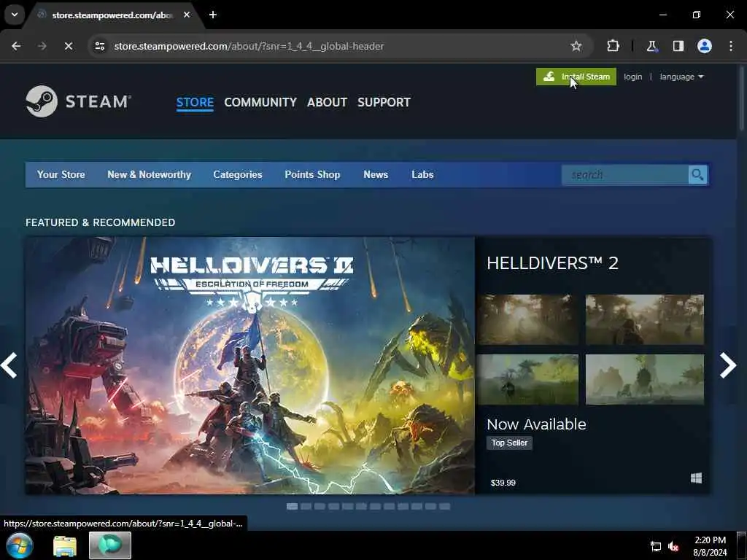
Task: Click the Install Steam button
Action: [x=576, y=77]
